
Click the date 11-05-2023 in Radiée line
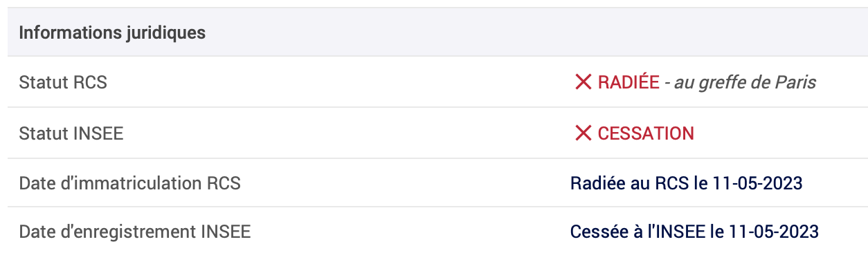pos(758,184)
